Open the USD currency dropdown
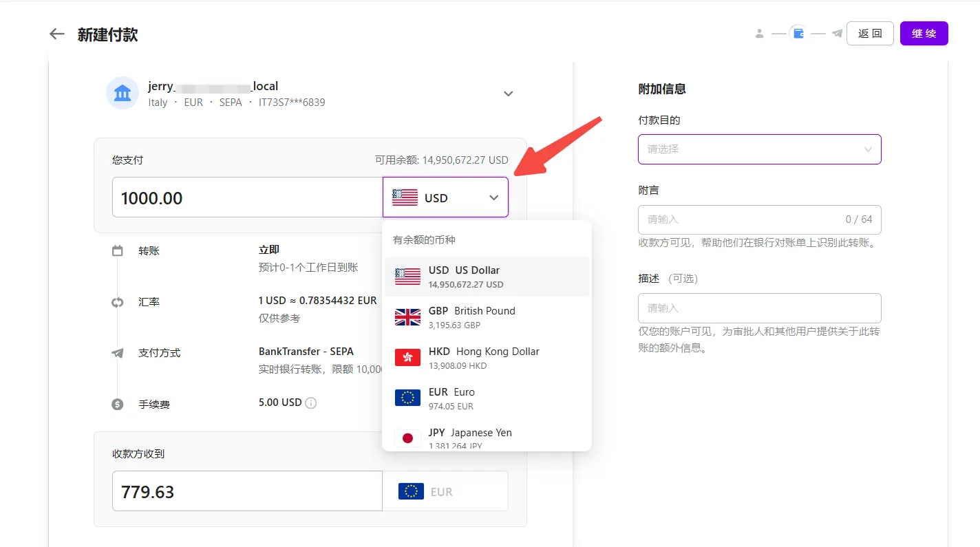 (x=445, y=197)
